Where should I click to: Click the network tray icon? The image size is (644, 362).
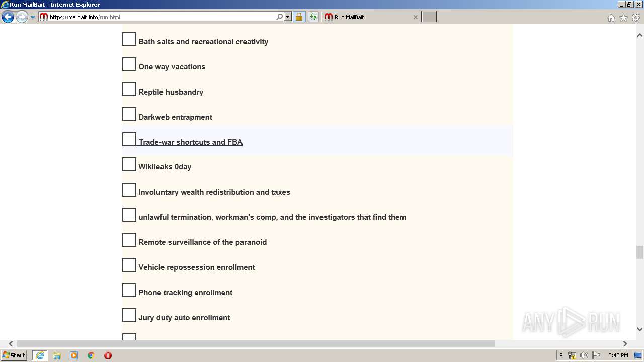point(572,355)
